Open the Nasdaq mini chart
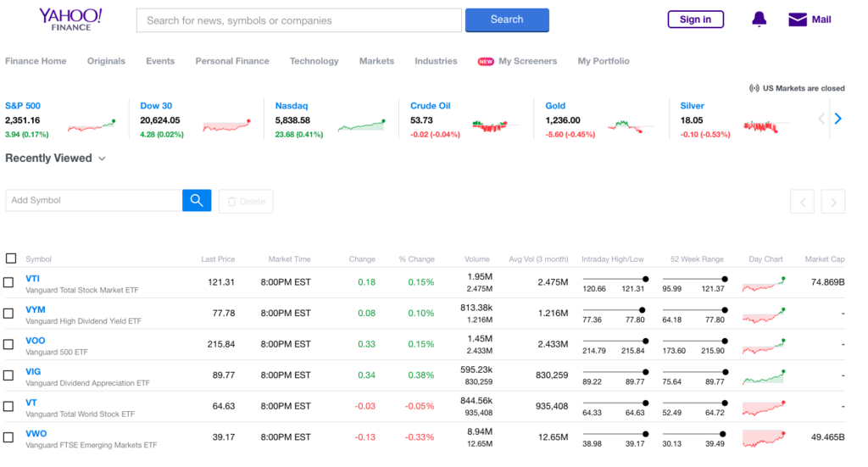 pyautogui.click(x=361, y=125)
